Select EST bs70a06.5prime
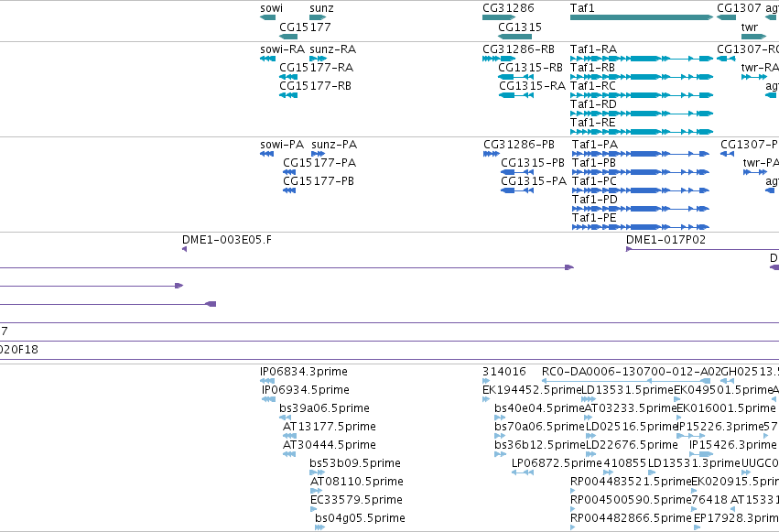This screenshot has width=779, height=532. coord(501,436)
